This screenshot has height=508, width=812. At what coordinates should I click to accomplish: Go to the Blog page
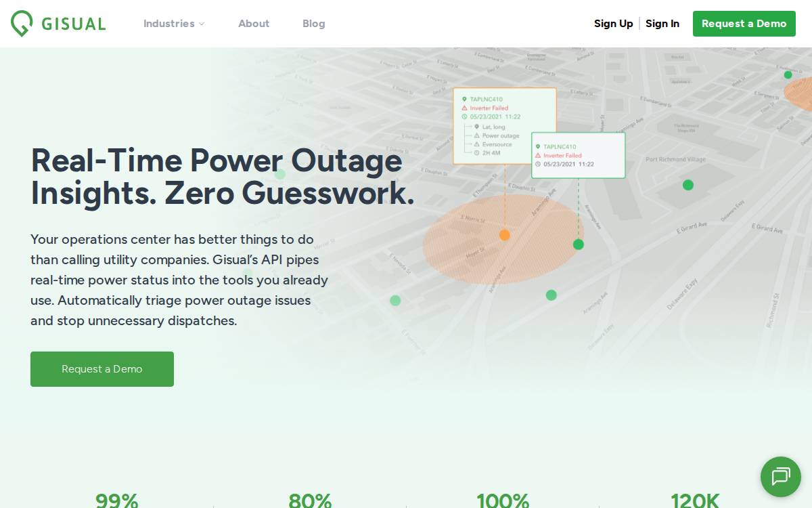314,24
